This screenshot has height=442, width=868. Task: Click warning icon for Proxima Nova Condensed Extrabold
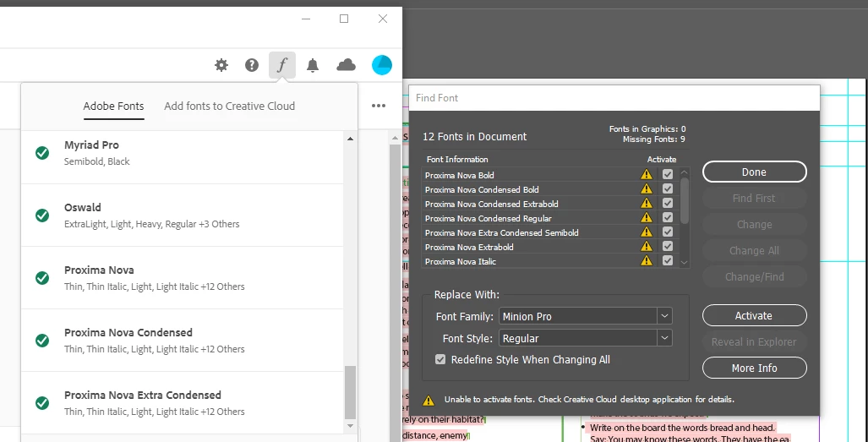646,203
